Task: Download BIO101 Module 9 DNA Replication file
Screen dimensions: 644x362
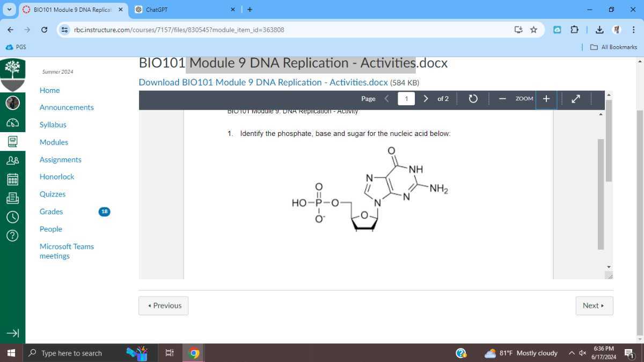Action: pyautogui.click(x=263, y=82)
